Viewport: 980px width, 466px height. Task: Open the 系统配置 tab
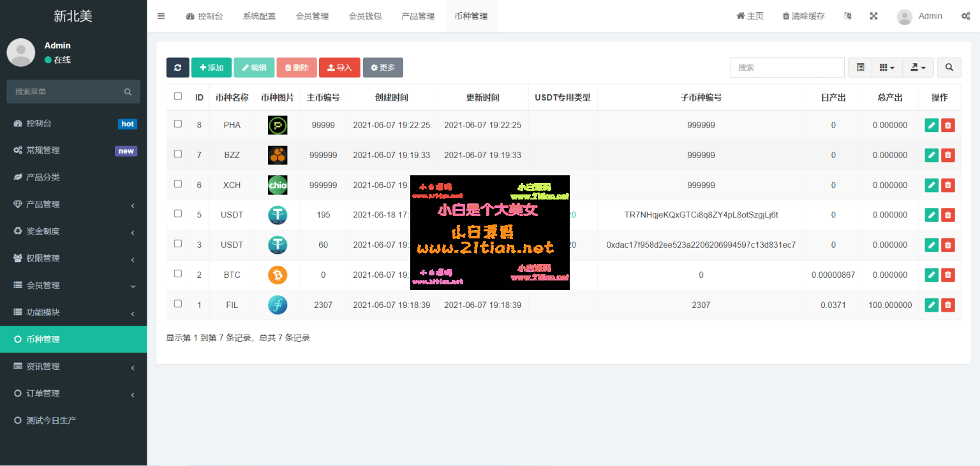[259, 16]
